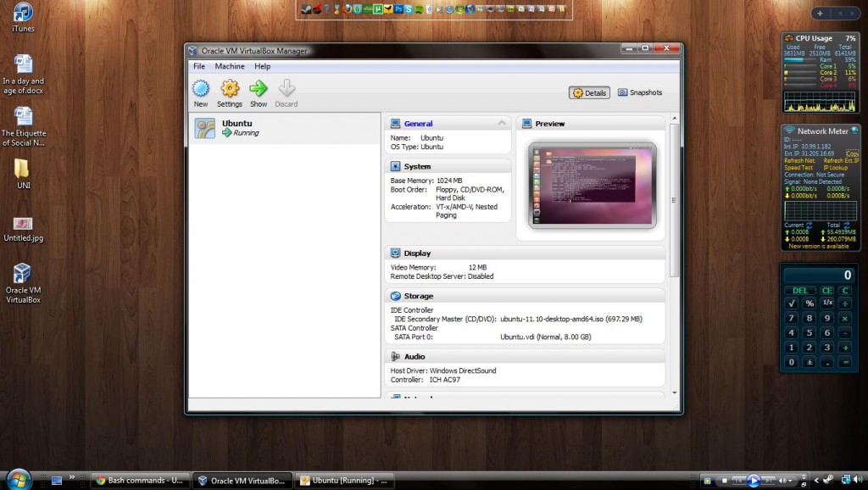The width and height of the screenshot is (868, 490).
Task: Click the New virtual machine toolbar icon
Action: coord(200,88)
